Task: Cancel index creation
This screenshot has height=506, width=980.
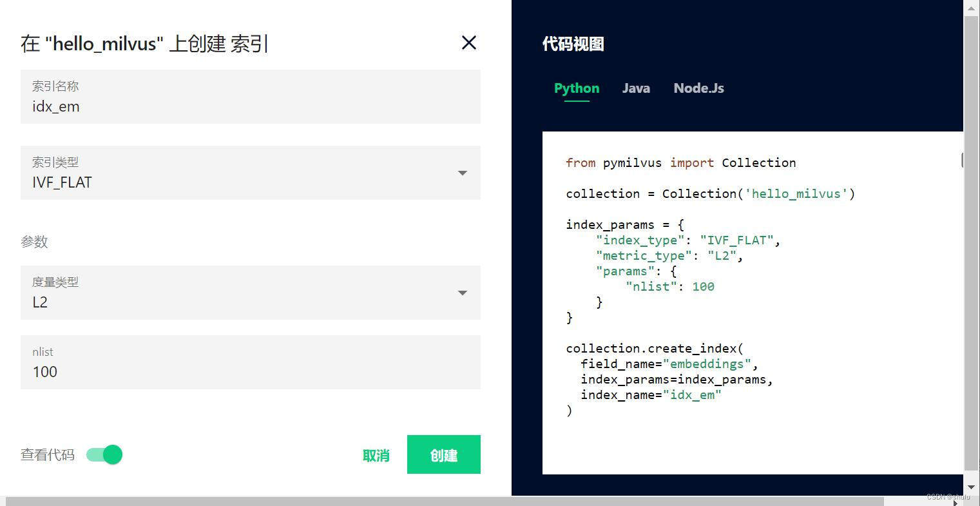Action: point(376,455)
